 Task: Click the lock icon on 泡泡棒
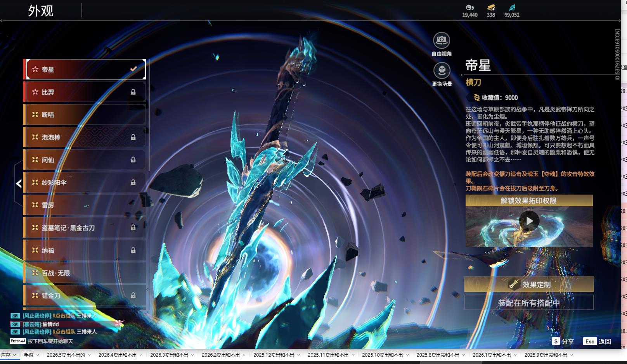click(x=133, y=137)
